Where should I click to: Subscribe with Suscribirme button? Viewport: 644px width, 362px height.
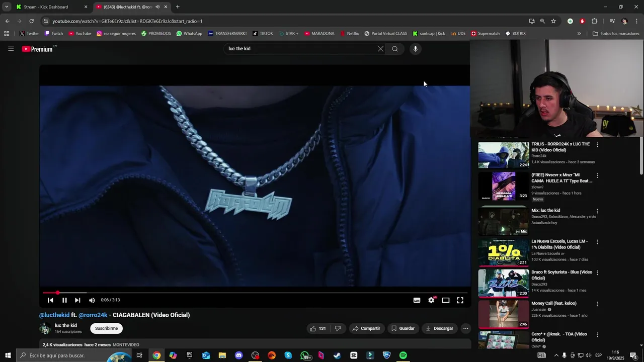pyautogui.click(x=106, y=328)
